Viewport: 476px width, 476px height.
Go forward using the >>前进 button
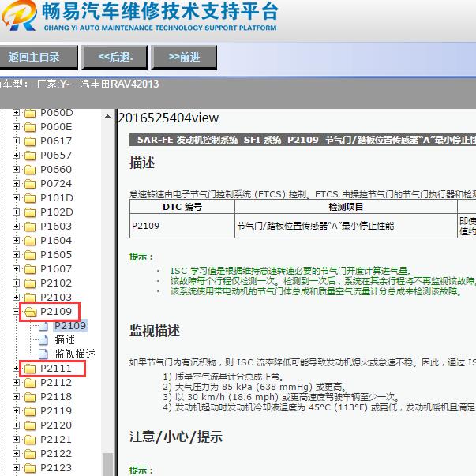[x=184, y=57]
